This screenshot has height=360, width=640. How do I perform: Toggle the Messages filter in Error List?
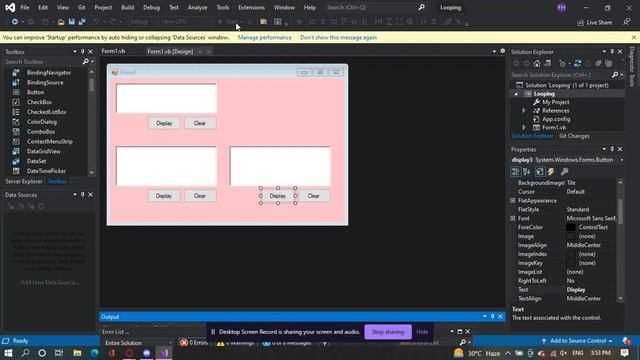(287, 343)
